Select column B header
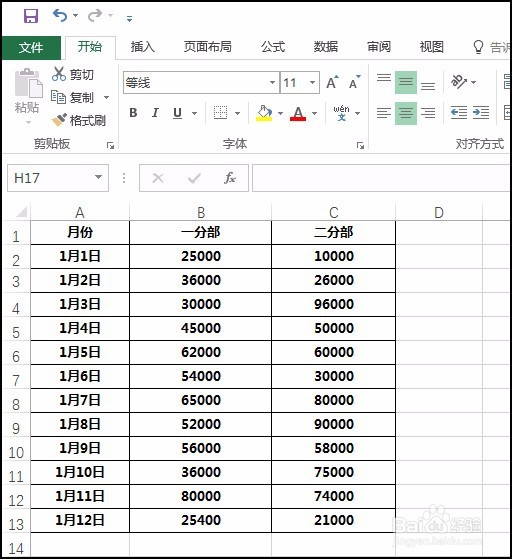Viewport: 512px width, 559px height. (200, 212)
